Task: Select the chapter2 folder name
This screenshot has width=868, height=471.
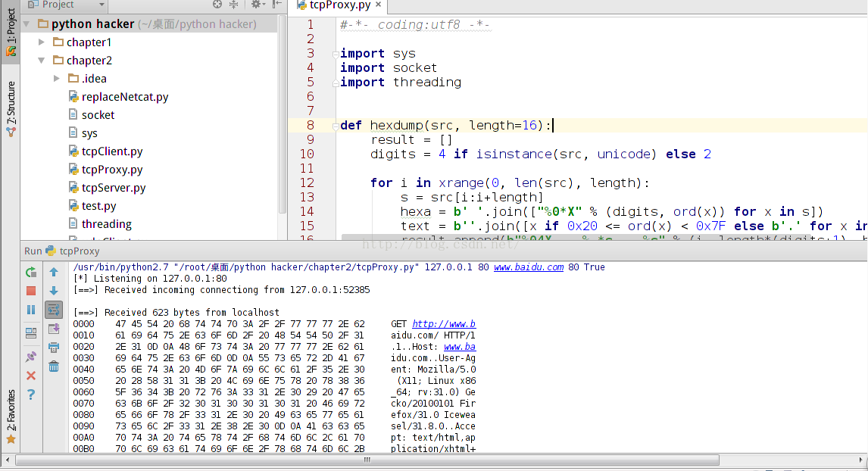Action: pos(89,61)
